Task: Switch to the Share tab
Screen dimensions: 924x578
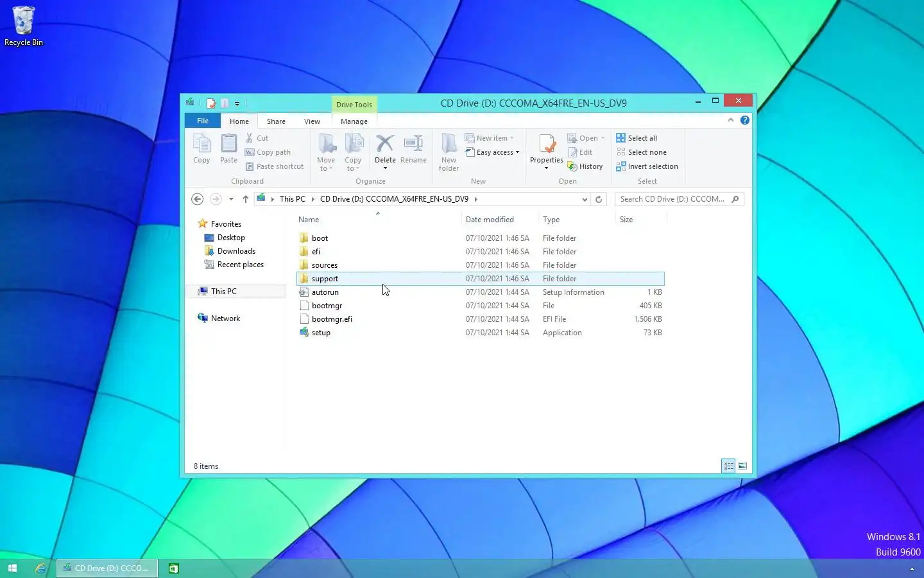Action: [x=276, y=121]
